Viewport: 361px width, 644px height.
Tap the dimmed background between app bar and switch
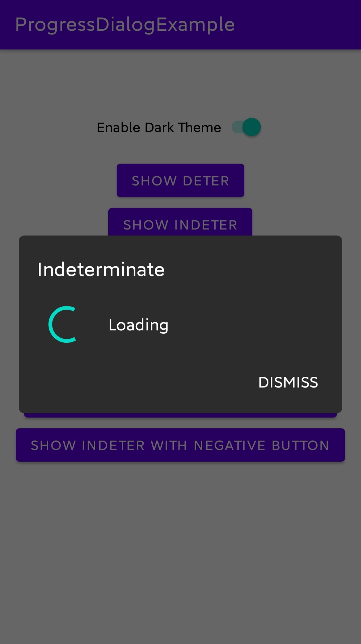(x=180, y=84)
